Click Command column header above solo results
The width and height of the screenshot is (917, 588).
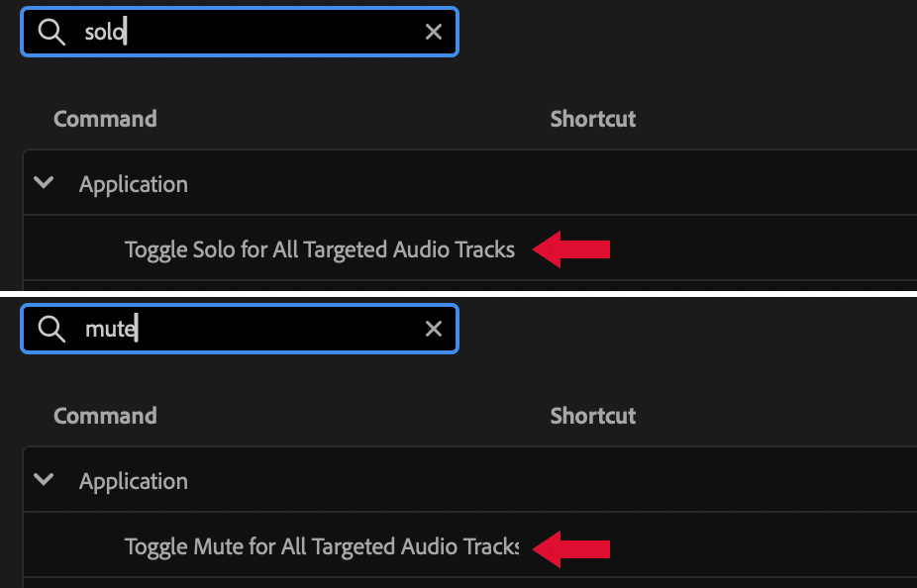(x=105, y=119)
